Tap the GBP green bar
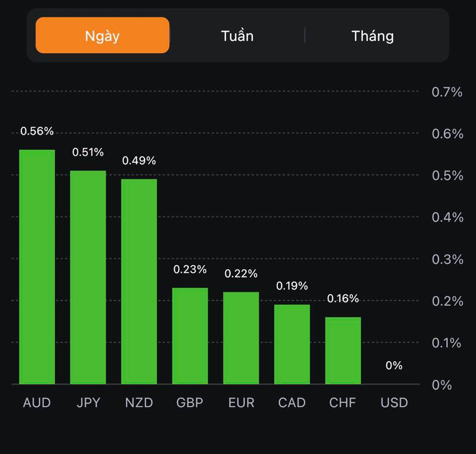 click(190, 336)
